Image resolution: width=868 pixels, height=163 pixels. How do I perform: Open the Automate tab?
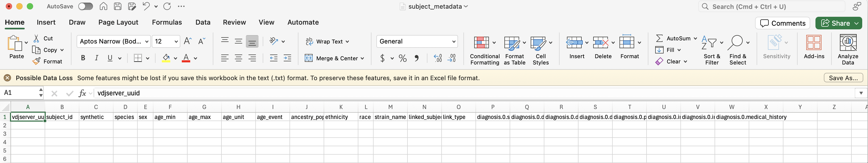pyautogui.click(x=303, y=22)
